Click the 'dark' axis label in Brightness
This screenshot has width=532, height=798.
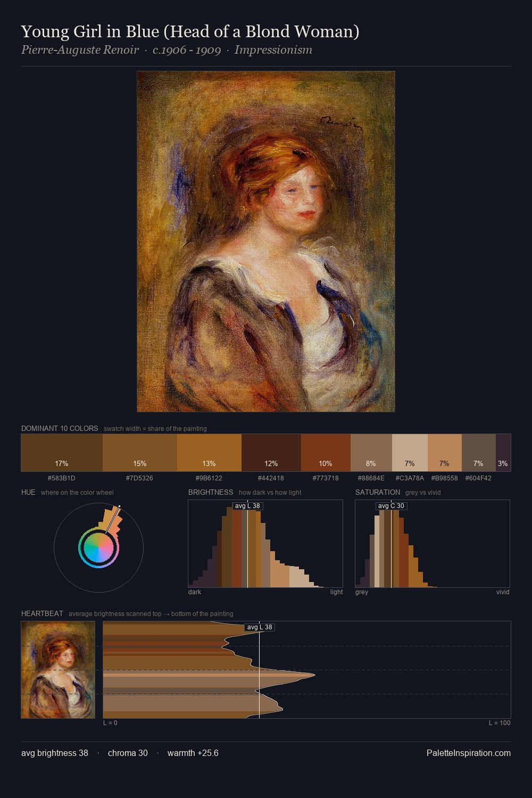[195, 592]
